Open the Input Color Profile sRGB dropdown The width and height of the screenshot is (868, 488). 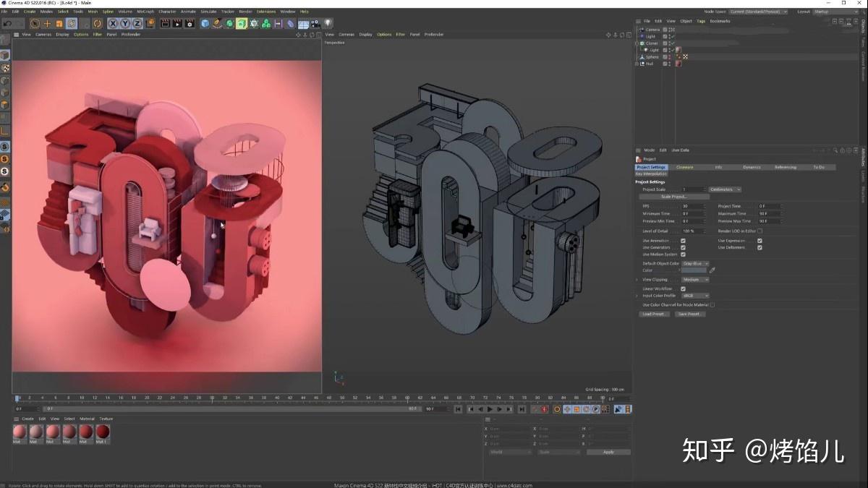click(695, 296)
